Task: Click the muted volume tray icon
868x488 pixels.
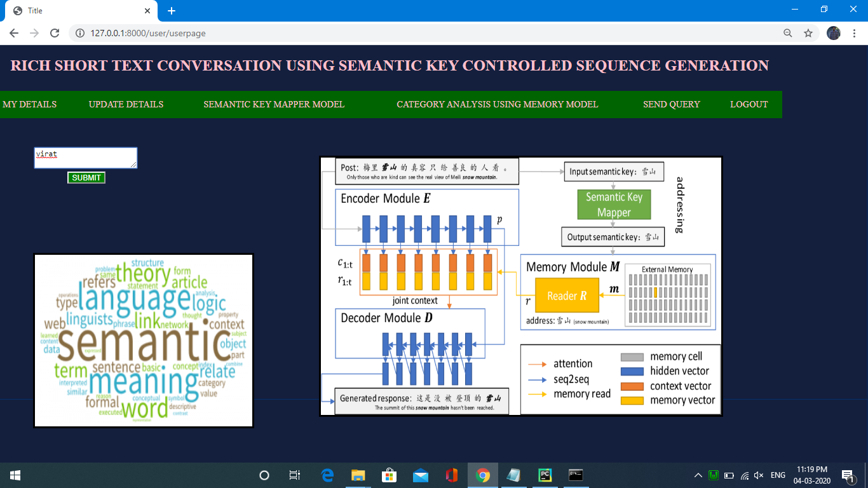Action: [759, 475]
